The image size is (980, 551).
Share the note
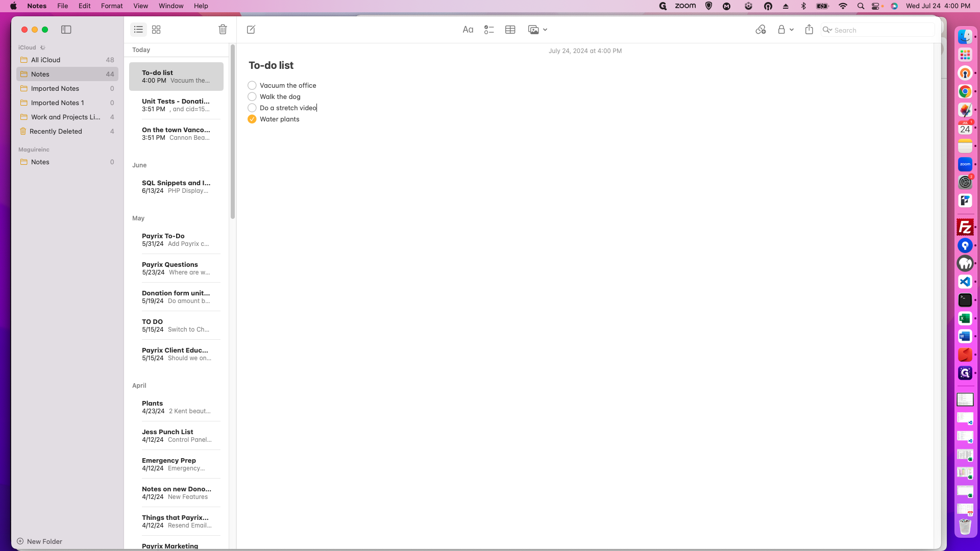click(809, 30)
